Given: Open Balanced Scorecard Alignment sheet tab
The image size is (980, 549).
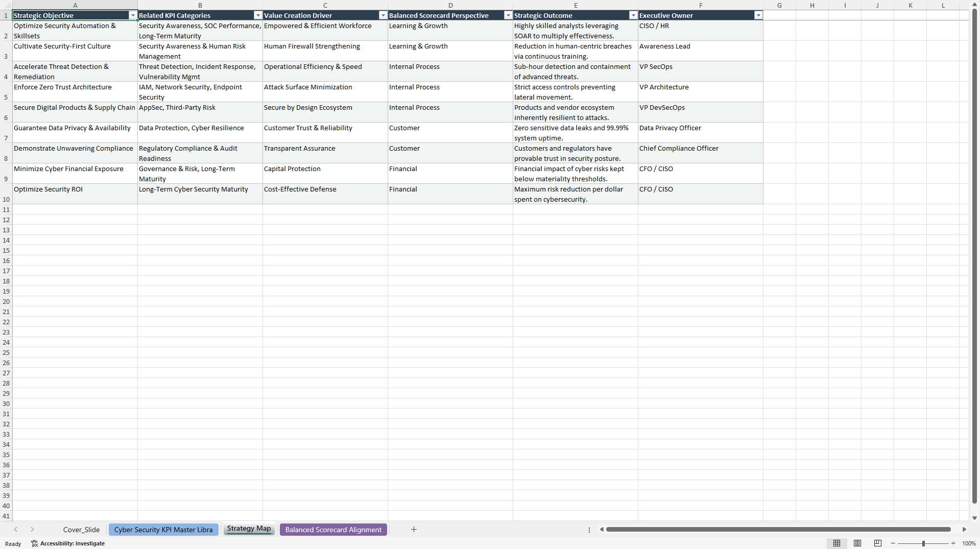Looking at the screenshot, I should click(333, 530).
